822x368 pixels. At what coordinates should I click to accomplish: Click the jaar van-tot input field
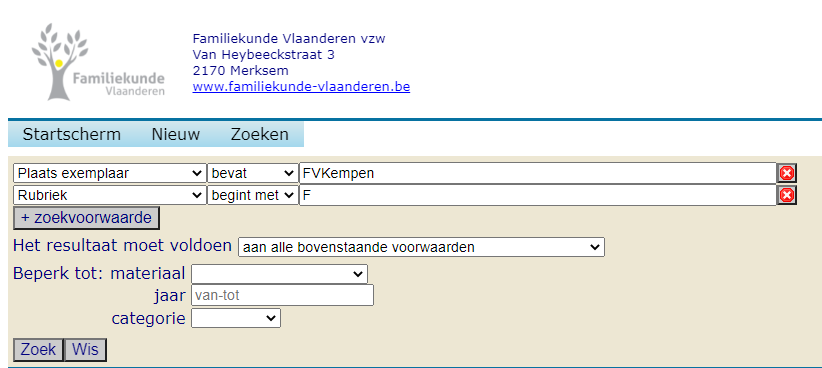click(282, 295)
